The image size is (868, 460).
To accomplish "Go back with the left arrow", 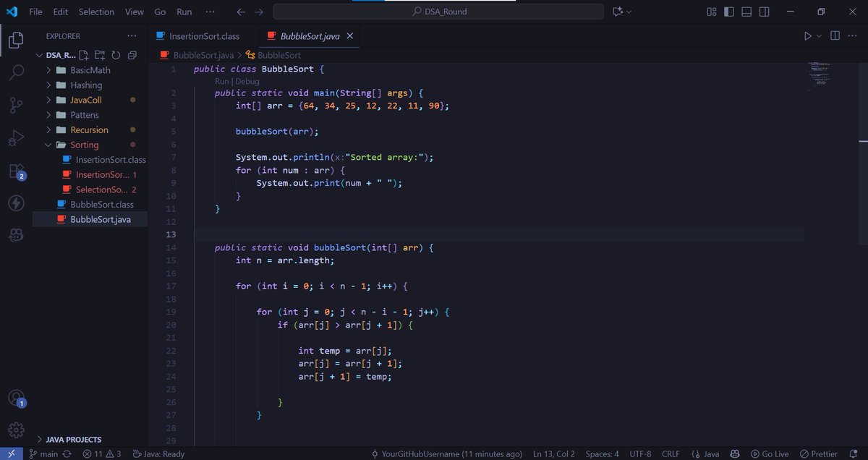I will (x=242, y=12).
